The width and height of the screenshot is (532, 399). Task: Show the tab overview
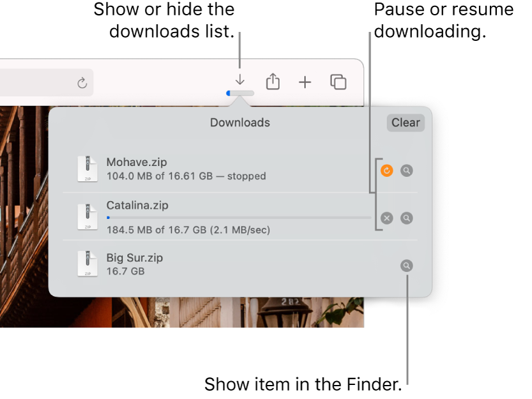(x=338, y=82)
